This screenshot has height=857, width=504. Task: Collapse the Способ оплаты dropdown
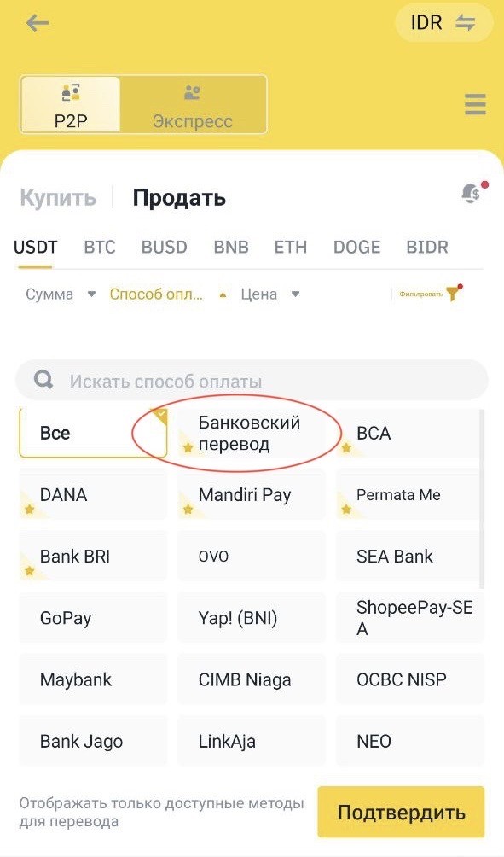tap(168, 294)
